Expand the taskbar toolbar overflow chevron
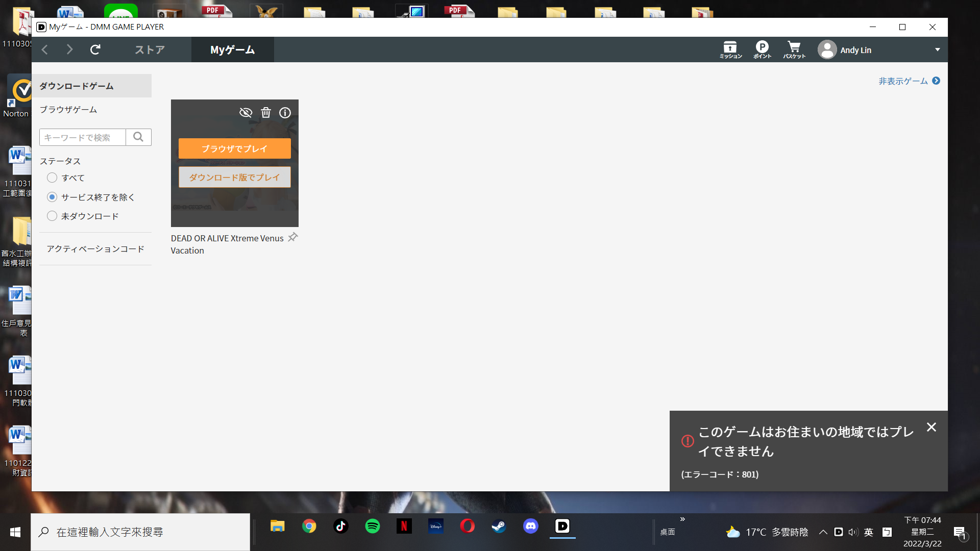Viewport: 980px width, 551px height. pyautogui.click(x=682, y=519)
